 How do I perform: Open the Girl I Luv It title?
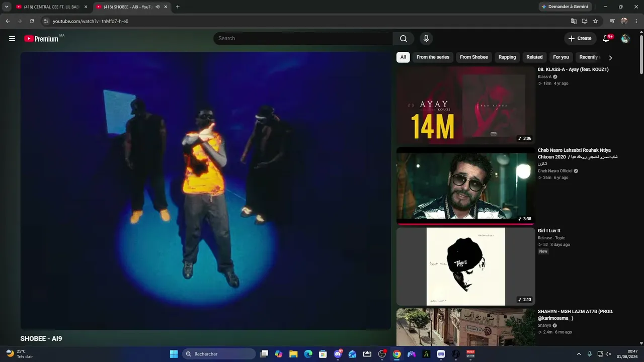point(549,231)
